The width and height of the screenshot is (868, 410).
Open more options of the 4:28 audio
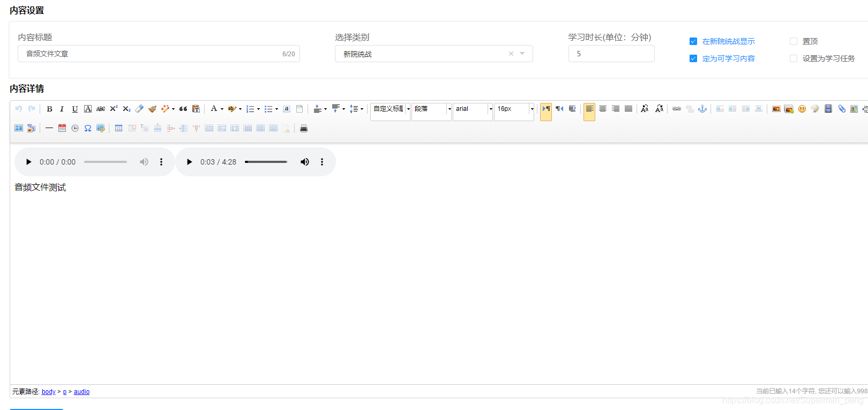click(322, 162)
